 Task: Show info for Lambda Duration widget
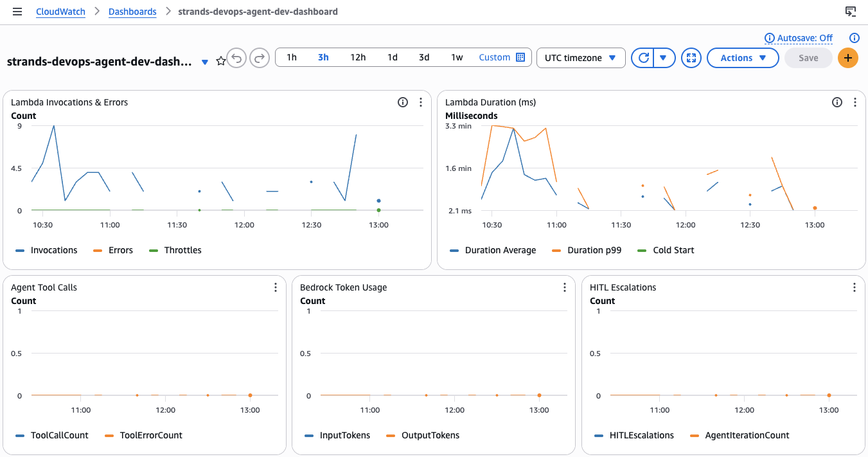(837, 102)
